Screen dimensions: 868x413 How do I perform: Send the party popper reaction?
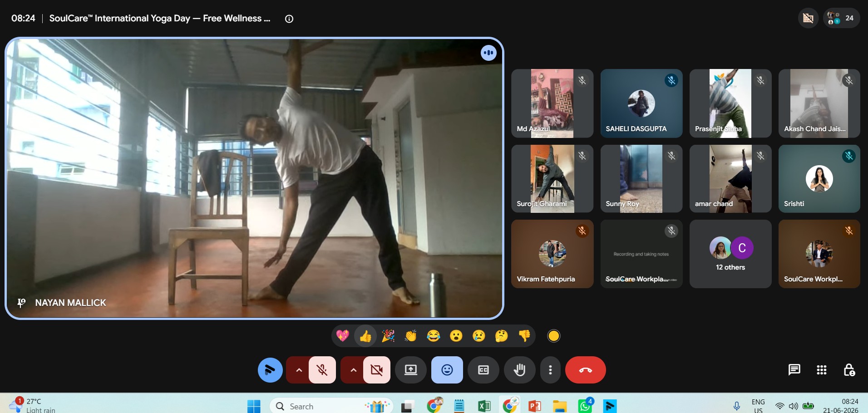(388, 336)
